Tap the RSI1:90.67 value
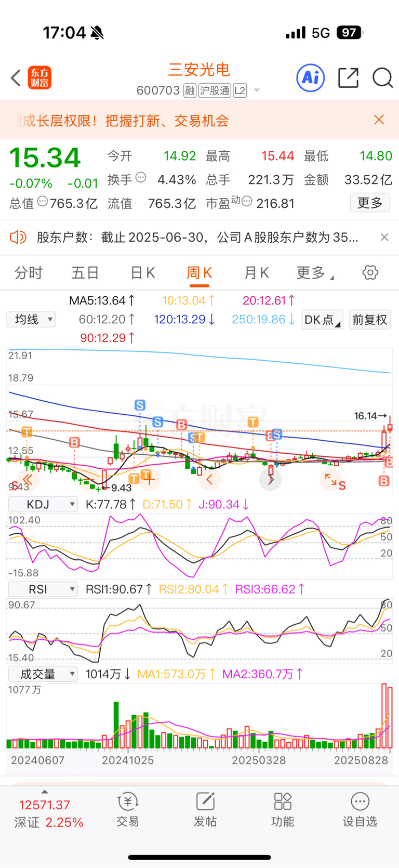 tap(119, 589)
